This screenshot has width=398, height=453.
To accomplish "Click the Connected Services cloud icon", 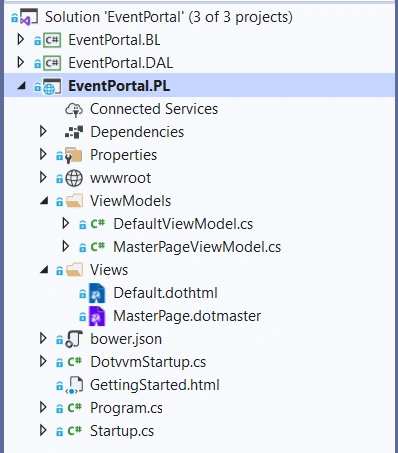I will tap(74, 109).
